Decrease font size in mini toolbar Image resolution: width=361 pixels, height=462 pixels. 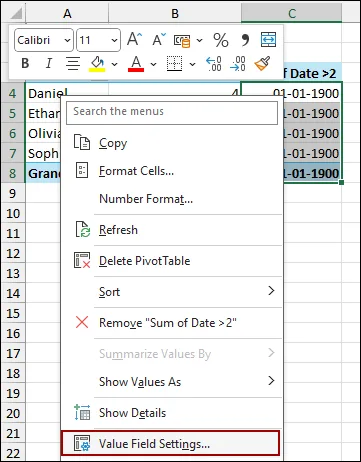tap(159, 40)
